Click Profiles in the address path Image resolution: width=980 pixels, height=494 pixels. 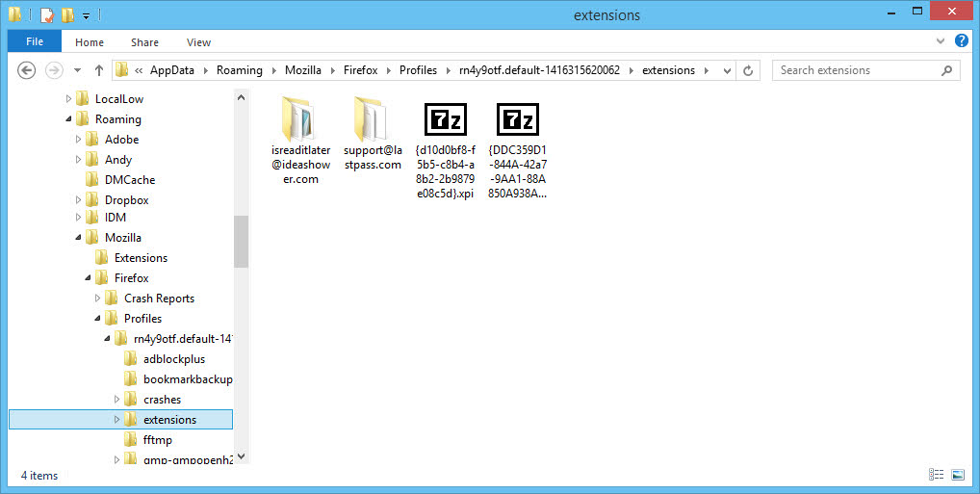pos(418,70)
